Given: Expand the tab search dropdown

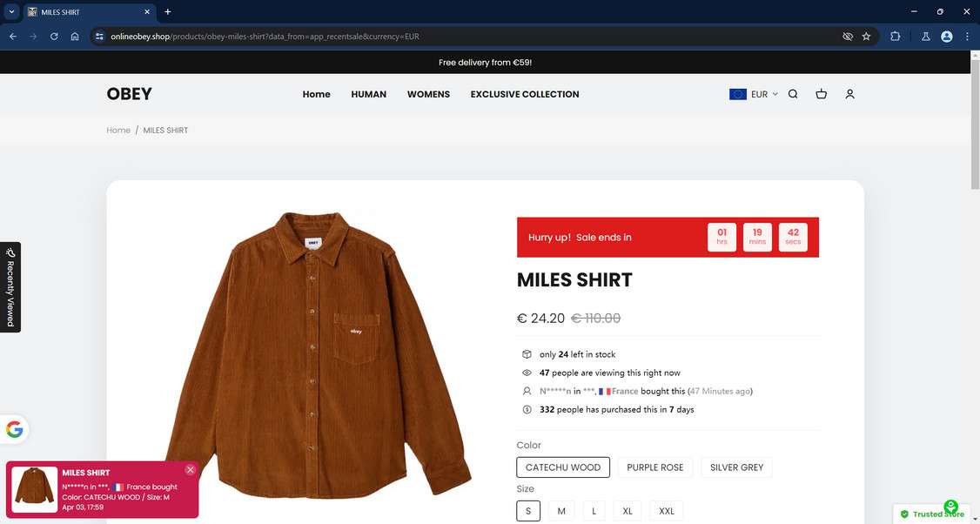Looking at the screenshot, I should (11, 12).
